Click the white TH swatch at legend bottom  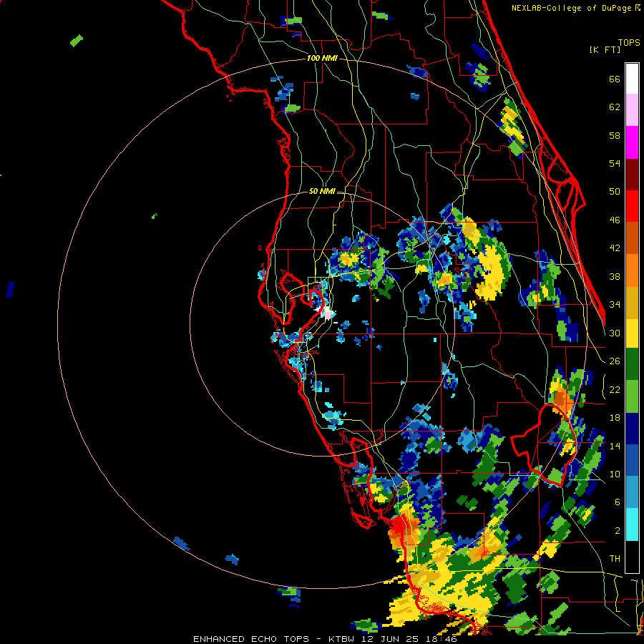click(632, 557)
